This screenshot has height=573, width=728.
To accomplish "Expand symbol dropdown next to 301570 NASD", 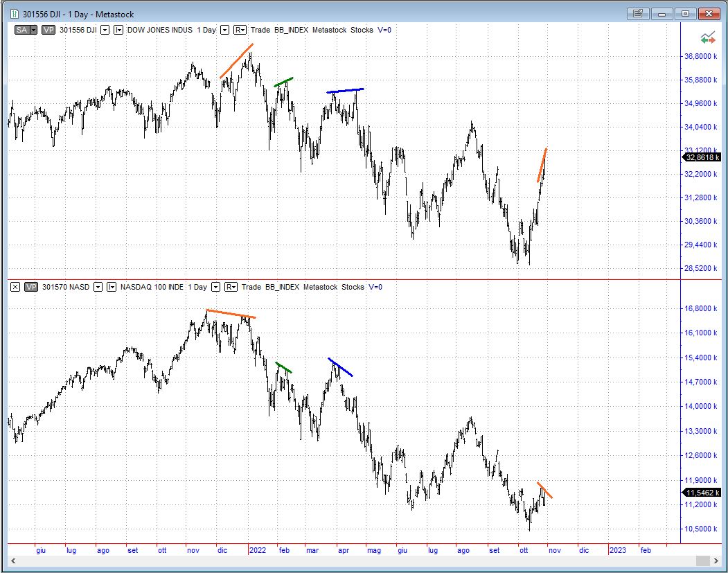I will 98,287.
